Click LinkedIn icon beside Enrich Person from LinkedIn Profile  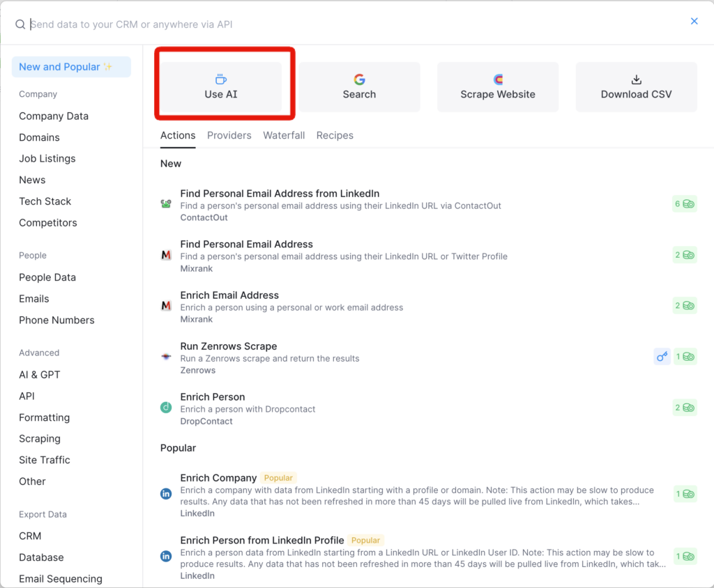[166, 556]
